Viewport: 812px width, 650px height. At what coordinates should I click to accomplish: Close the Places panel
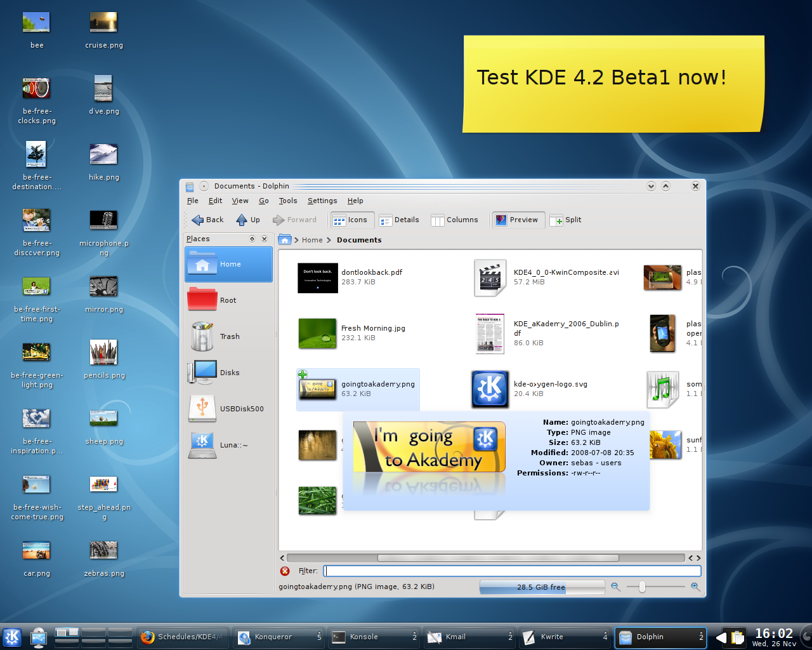[265, 239]
